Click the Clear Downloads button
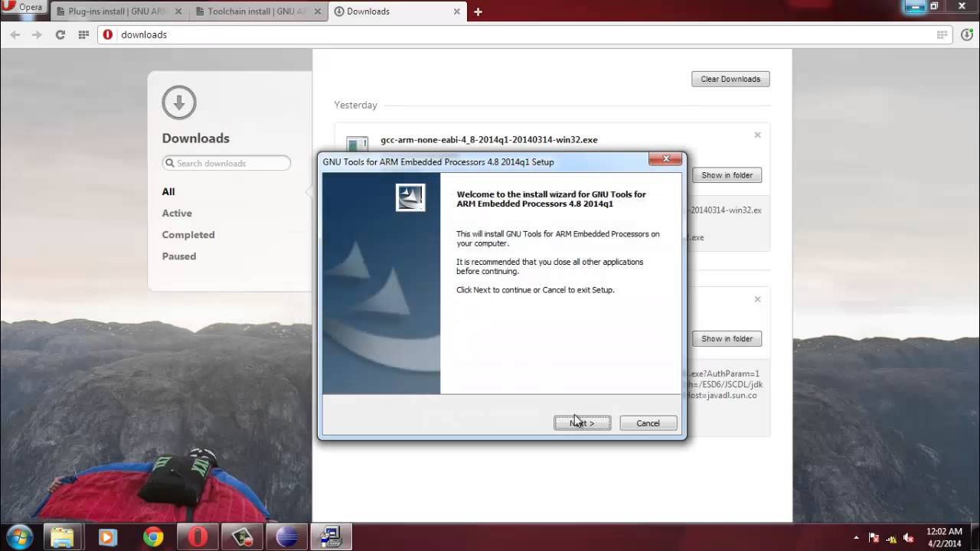Image resolution: width=980 pixels, height=551 pixels. click(730, 79)
